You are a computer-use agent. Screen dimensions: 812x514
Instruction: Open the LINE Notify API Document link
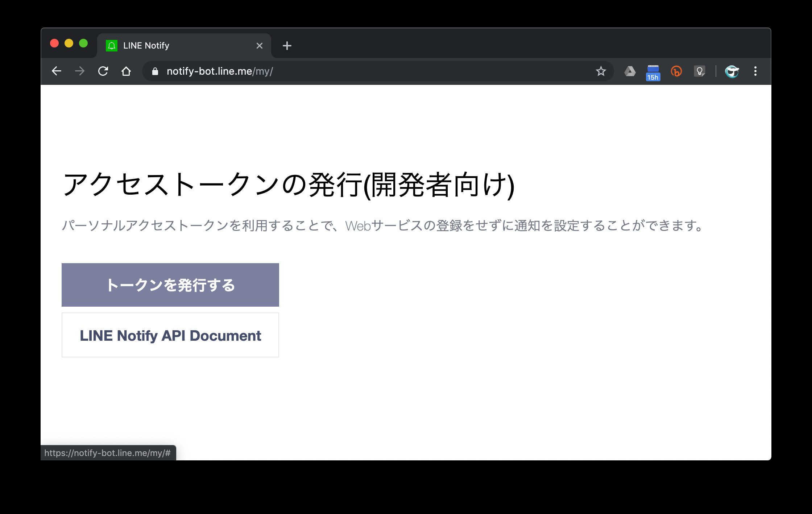(170, 335)
